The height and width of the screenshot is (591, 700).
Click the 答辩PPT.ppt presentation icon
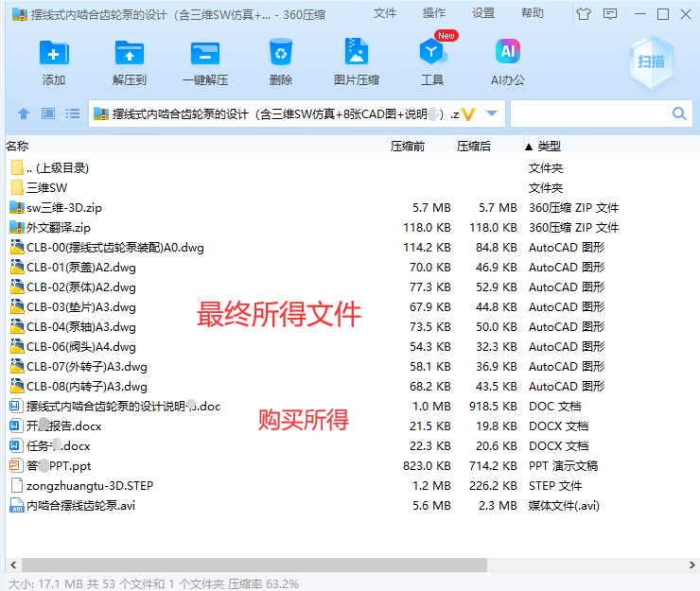point(15,465)
